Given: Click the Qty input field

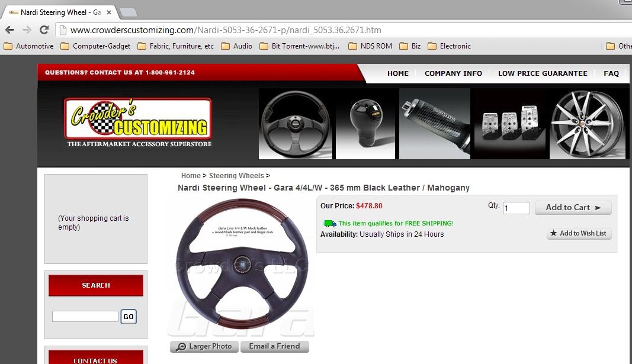Looking at the screenshot, I should point(516,208).
